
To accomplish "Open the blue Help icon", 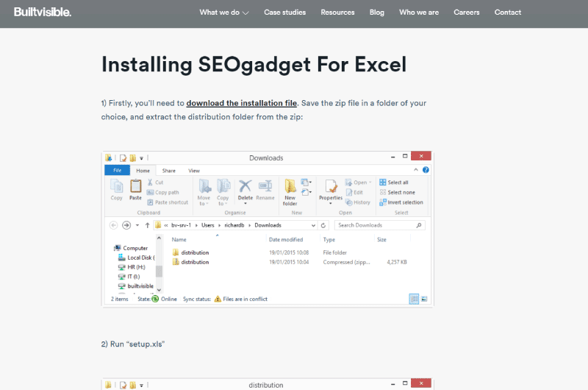I will 426,170.
